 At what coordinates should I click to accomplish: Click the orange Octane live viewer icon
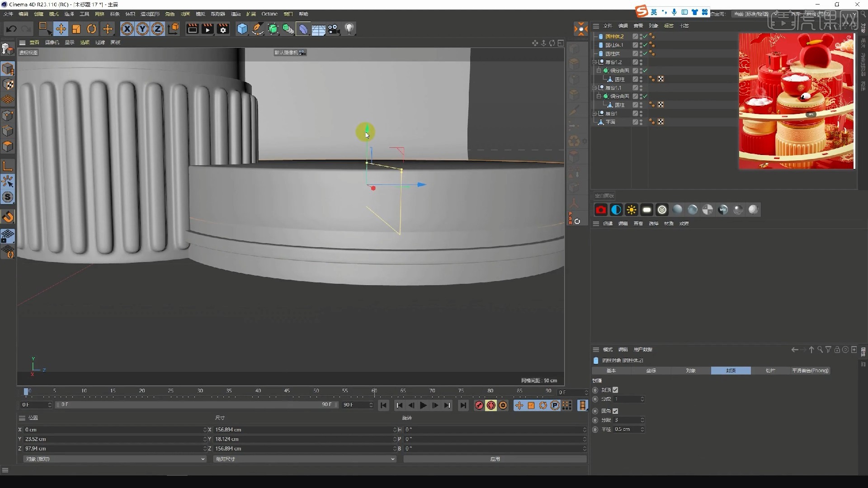581,29
